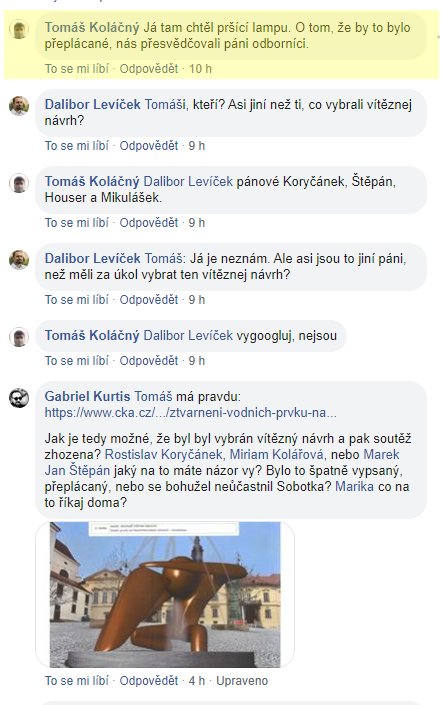Viewport: 441px width, 705px height.
Task: Open Tomáš Koláčný's avatar on 'vygoogluj, nejsou' reply
Action: tap(19, 337)
